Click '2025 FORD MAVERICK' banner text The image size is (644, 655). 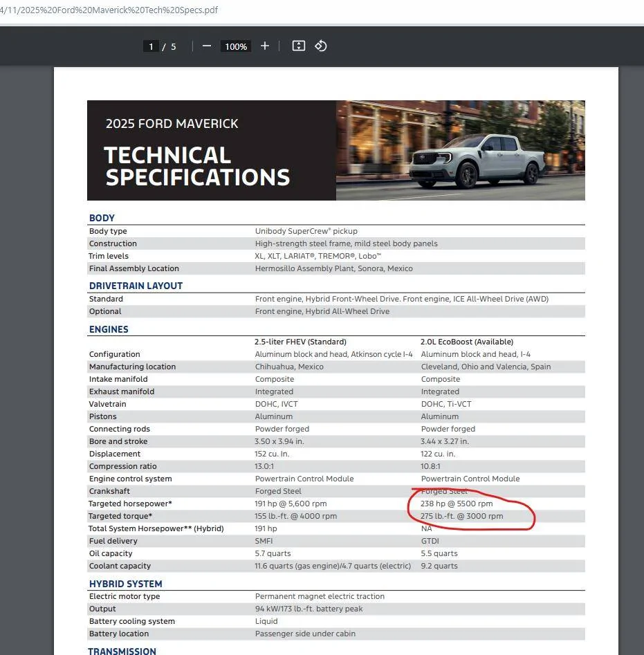pos(172,124)
